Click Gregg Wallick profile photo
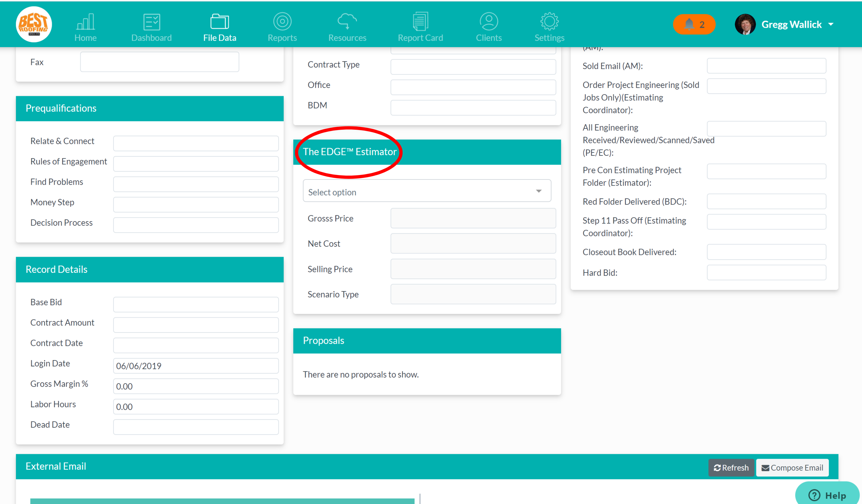862x504 pixels. point(745,24)
